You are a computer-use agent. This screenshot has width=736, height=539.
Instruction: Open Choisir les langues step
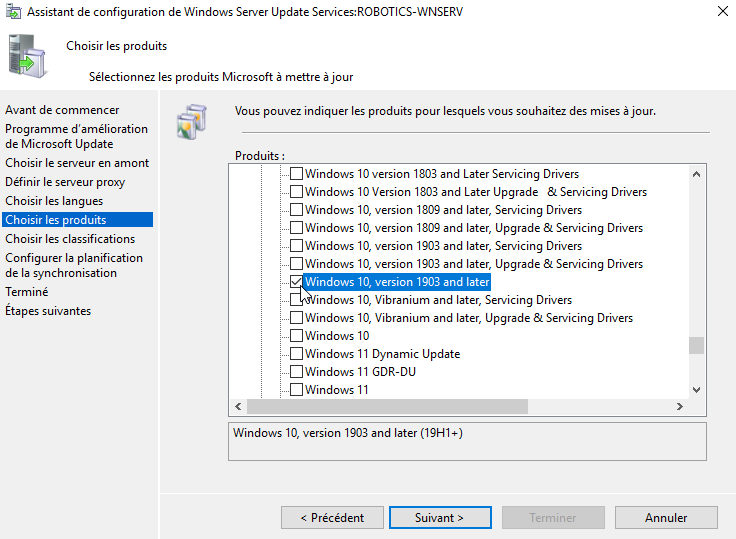tap(54, 201)
